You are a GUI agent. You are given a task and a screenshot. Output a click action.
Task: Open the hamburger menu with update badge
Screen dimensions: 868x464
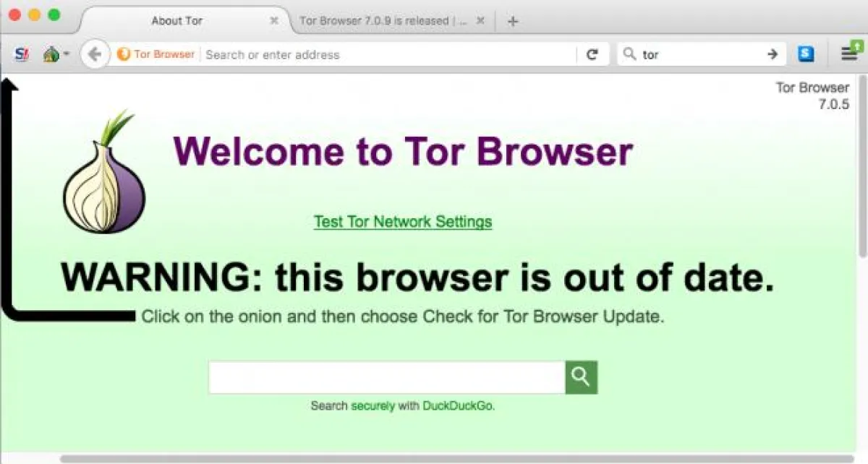tap(848, 53)
